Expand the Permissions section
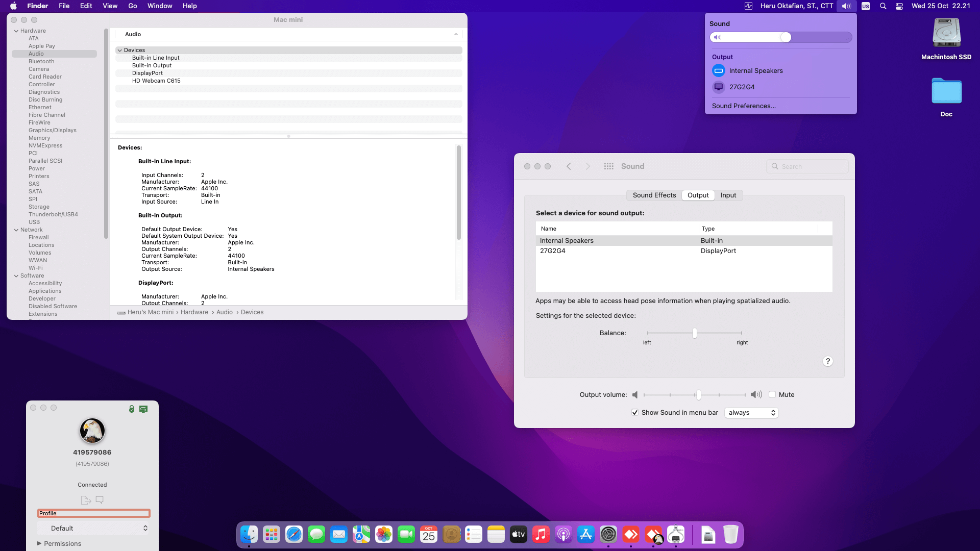The width and height of the screenshot is (980, 551). (39, 543)
